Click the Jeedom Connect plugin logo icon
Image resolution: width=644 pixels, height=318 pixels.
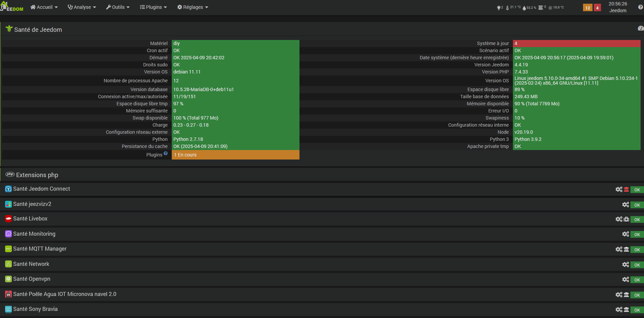click(x=8, y=189)
